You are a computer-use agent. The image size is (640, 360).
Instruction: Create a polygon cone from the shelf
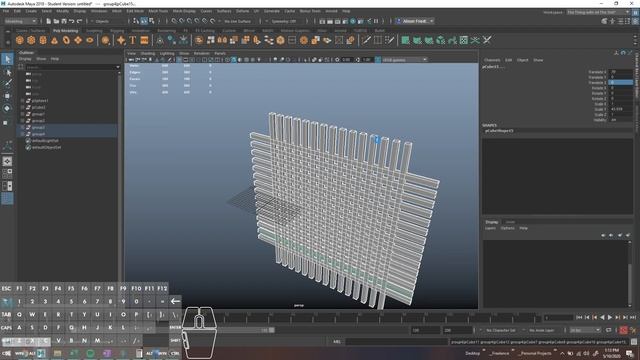[54, 40]
